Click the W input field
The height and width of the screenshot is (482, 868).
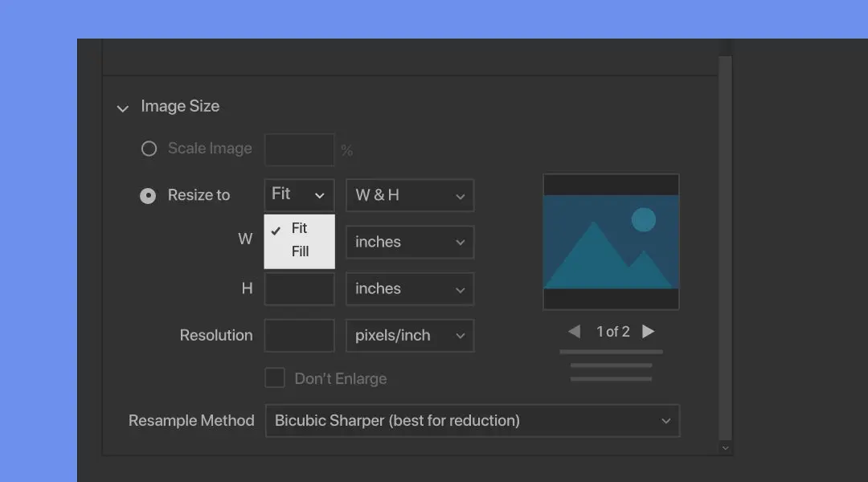(x=299, y=242)
